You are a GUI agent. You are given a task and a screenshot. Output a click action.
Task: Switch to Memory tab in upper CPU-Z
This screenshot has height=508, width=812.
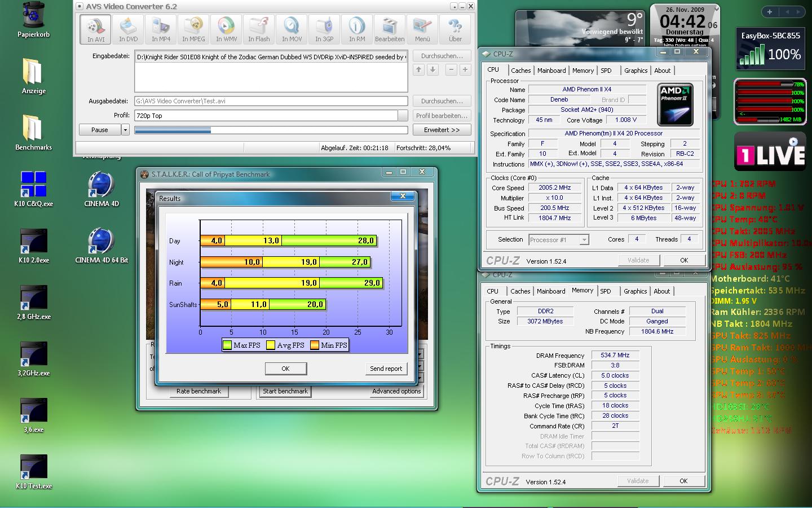583,71
